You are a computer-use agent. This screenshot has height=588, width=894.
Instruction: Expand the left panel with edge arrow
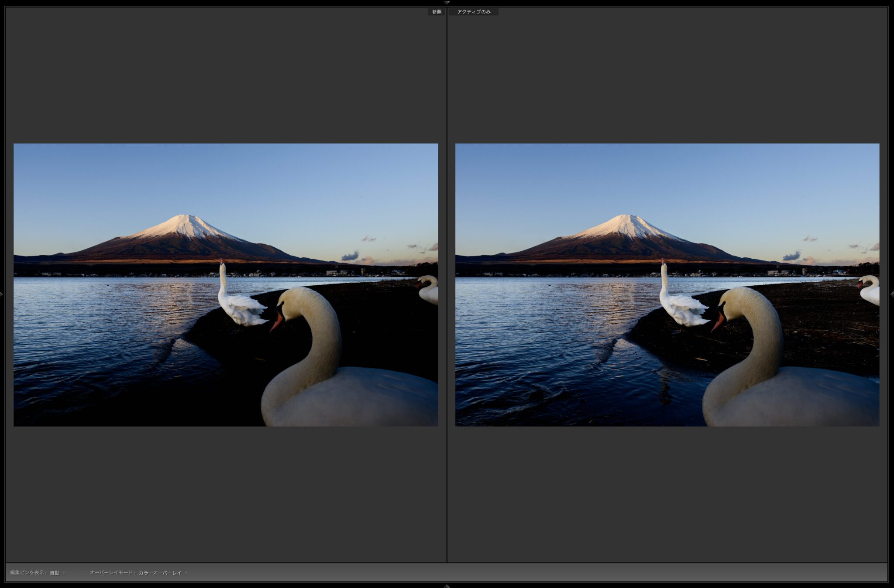coord(2,294)
